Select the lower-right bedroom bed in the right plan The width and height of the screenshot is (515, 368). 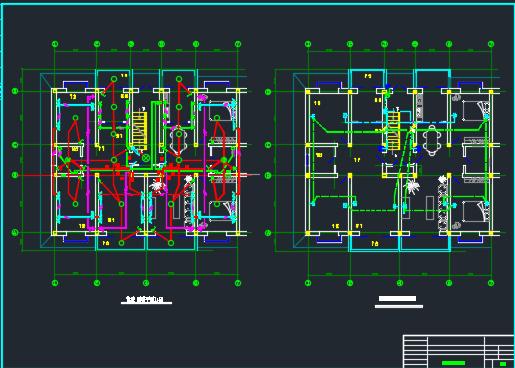(x=476, y=211)
